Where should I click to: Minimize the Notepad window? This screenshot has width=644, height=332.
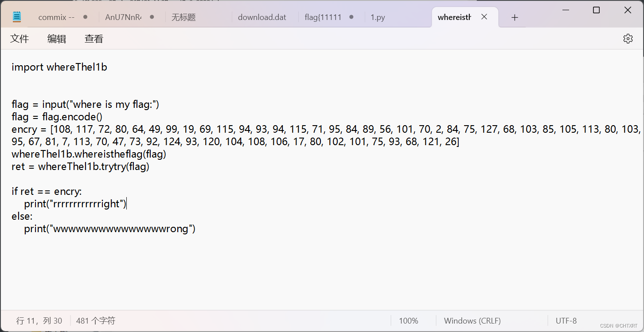(565, 10)
